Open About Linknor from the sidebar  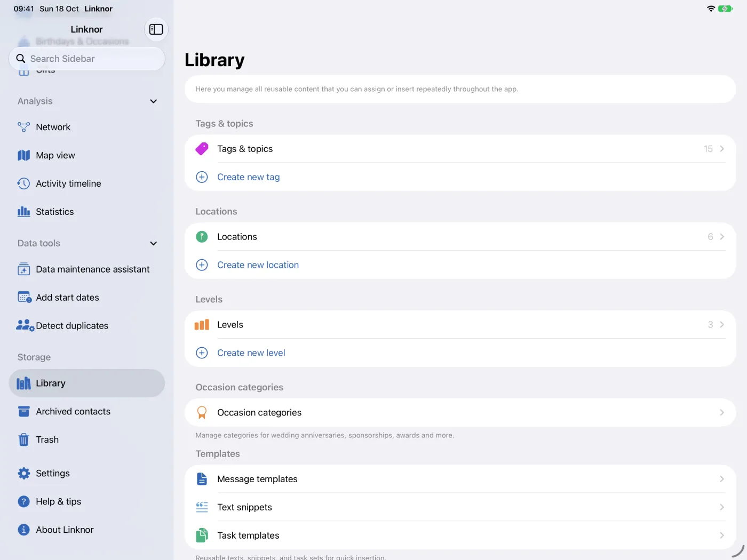87,530
